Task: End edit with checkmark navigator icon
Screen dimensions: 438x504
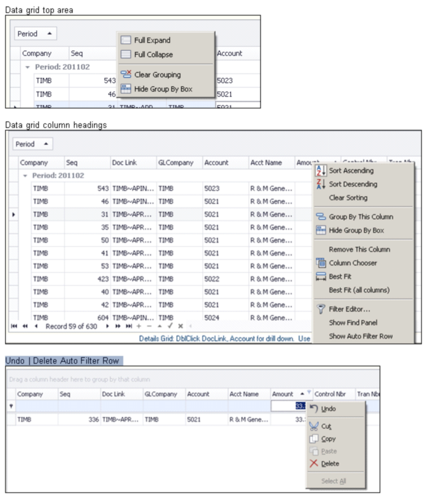Action: [x=170, y=325]
